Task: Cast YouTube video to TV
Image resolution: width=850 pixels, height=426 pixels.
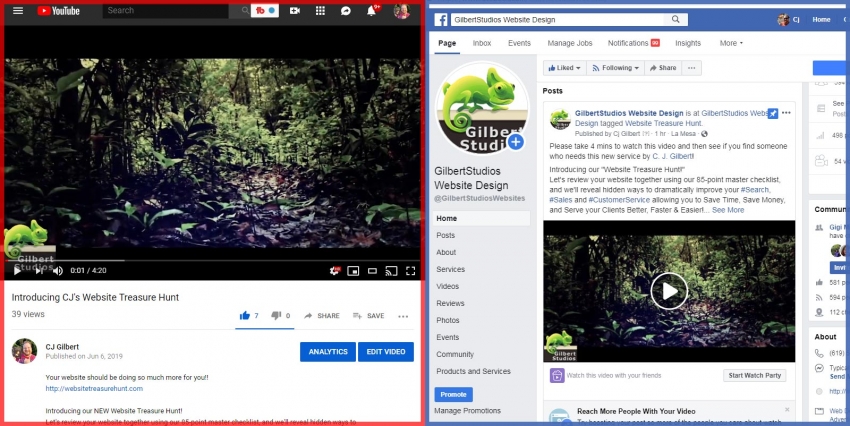Action: (391, 270)
